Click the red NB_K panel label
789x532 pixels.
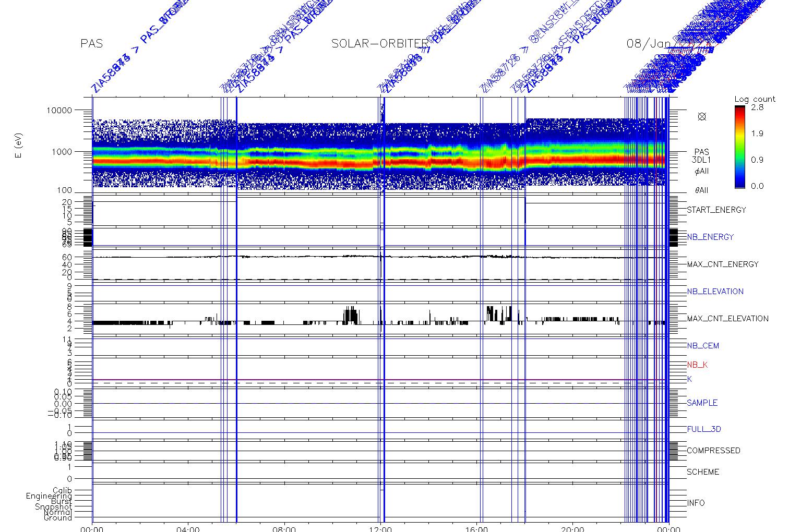coord(697,365)
